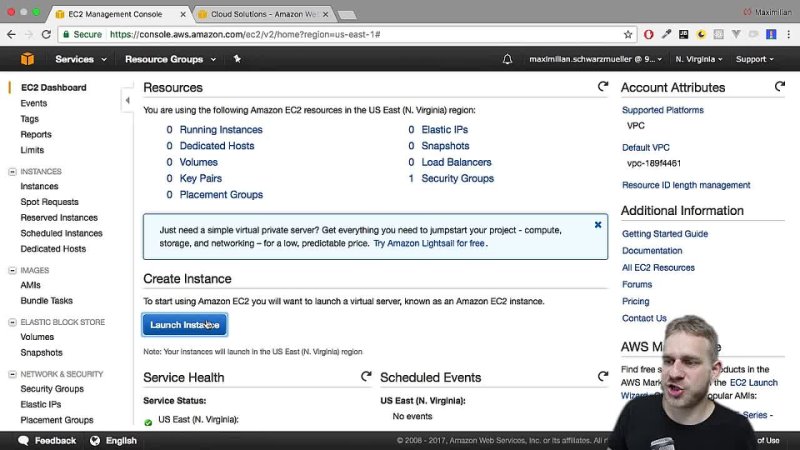The width and height of the screenshot is (800, 450).
Task: Click the secure padlock icon
Action: click(x=66, y=34)
